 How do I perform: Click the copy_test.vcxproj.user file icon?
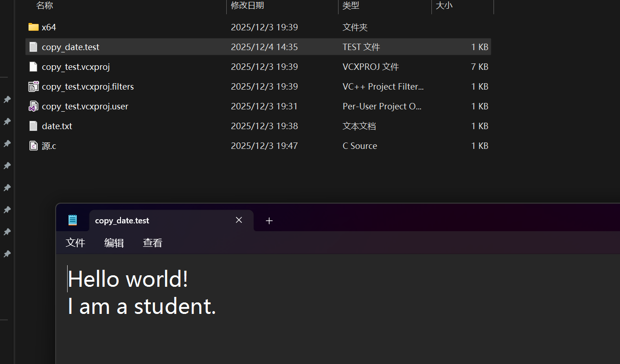click(x=33, y=106)
